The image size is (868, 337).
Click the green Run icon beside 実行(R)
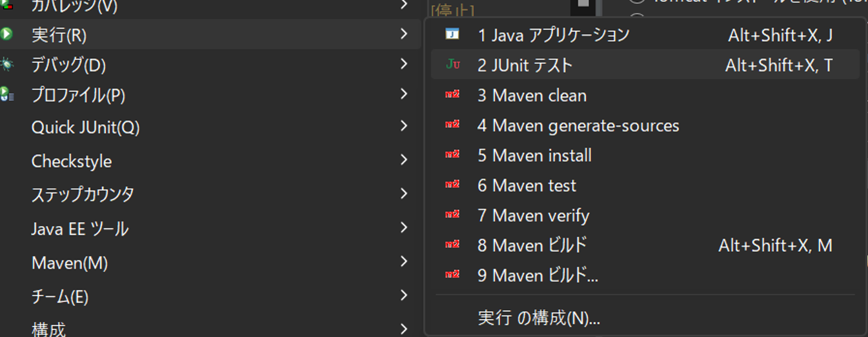6,34
